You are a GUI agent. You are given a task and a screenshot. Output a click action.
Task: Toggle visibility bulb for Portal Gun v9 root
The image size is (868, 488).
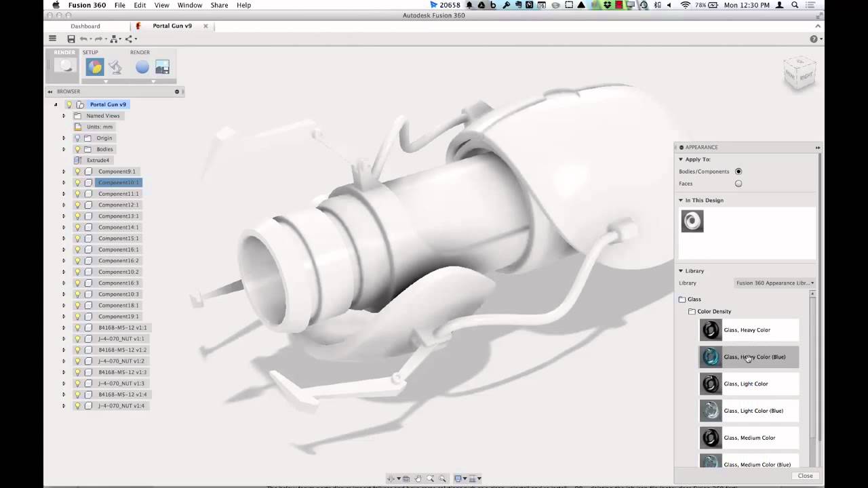click(x=68, y=104)
